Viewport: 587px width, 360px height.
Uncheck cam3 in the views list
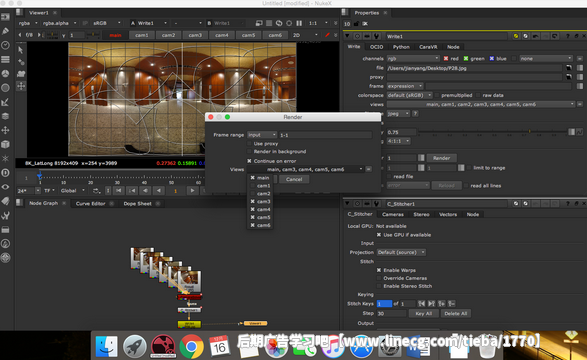pyautogui.click(x=253, y=201)
